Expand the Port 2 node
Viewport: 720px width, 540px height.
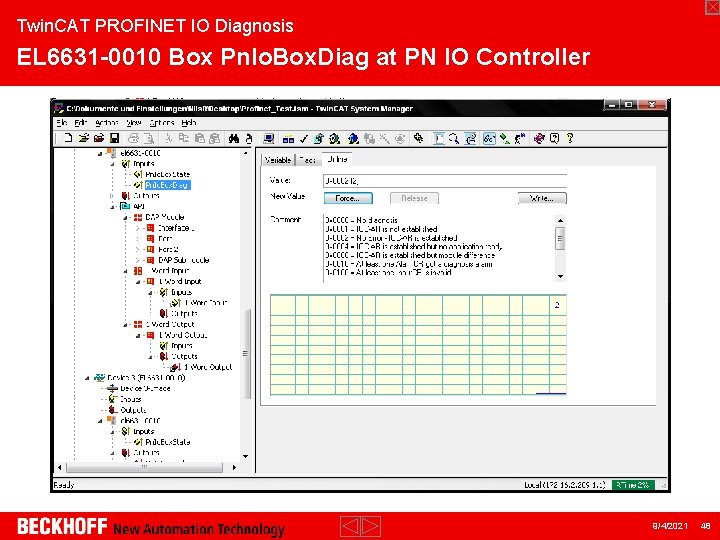click(x=138, y=249)
